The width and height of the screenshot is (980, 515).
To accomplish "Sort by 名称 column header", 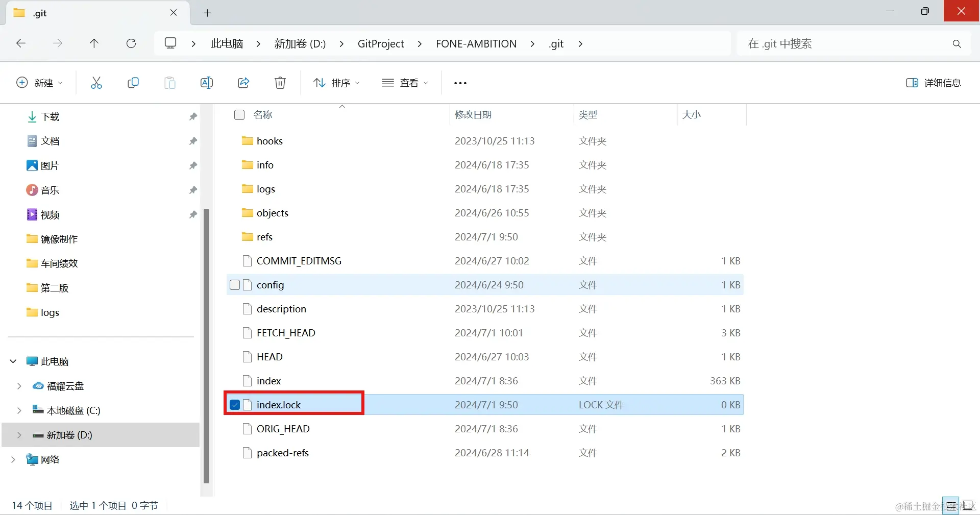I will [263, 114].
